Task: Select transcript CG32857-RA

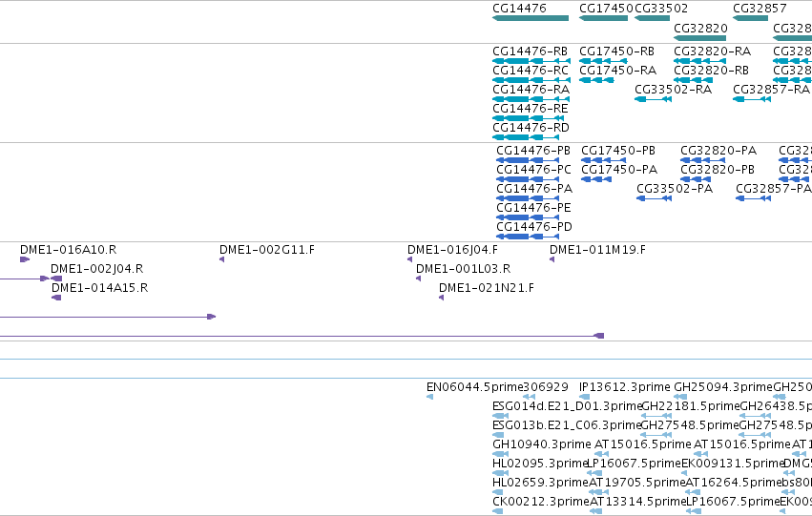Action: (771, 90)
